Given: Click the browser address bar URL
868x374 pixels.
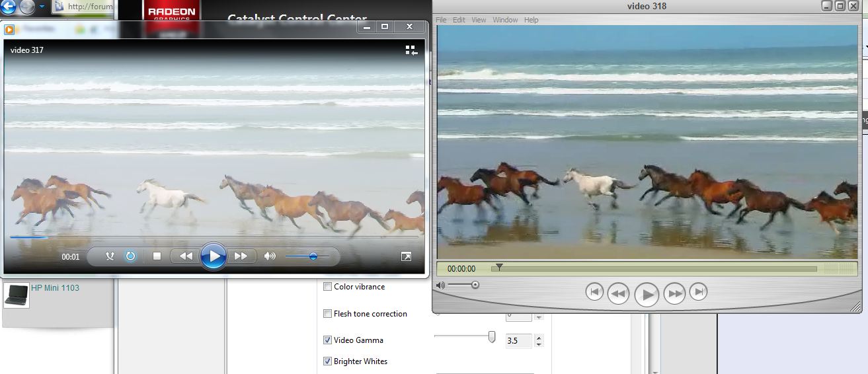Looking at the screenshot, I should tap(91, 7).
